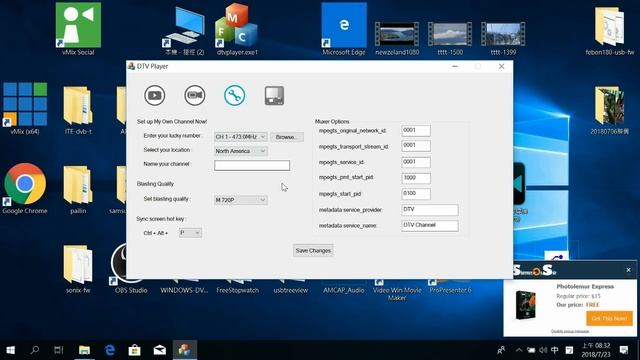Select the Google Chrome desktop icon

tap(25, 189)
